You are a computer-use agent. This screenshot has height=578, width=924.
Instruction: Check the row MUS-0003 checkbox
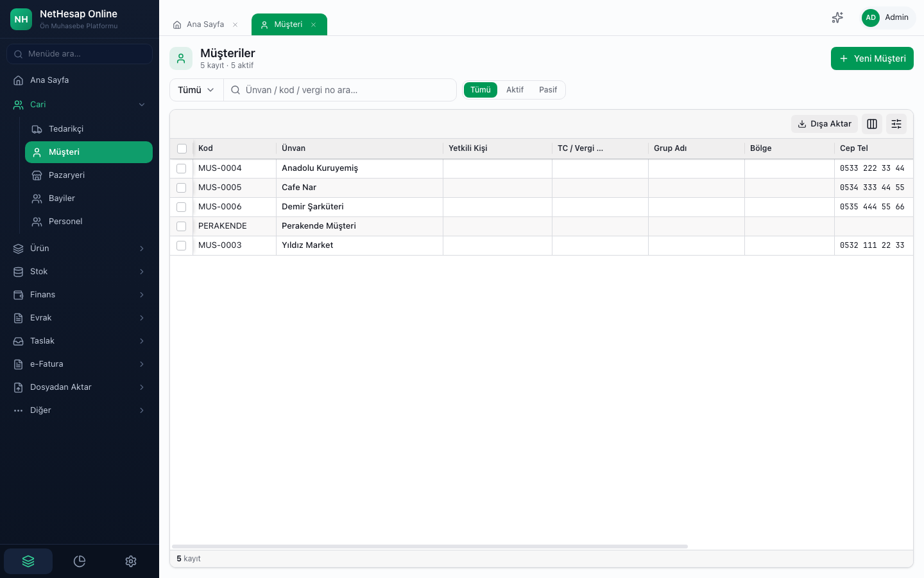pyautogui.click(x=182, y=245)
